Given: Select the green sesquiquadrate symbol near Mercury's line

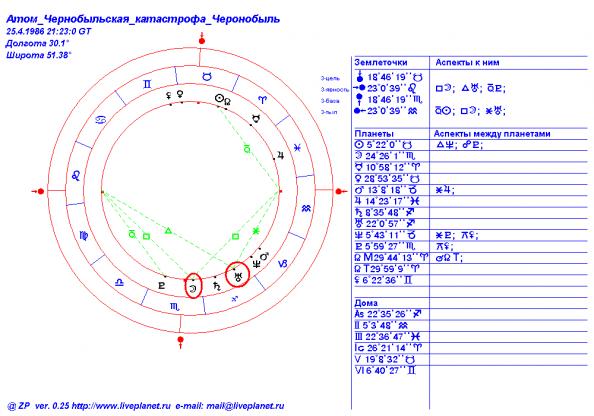Looking at the screenshot, I should click(x=247, y=149).
